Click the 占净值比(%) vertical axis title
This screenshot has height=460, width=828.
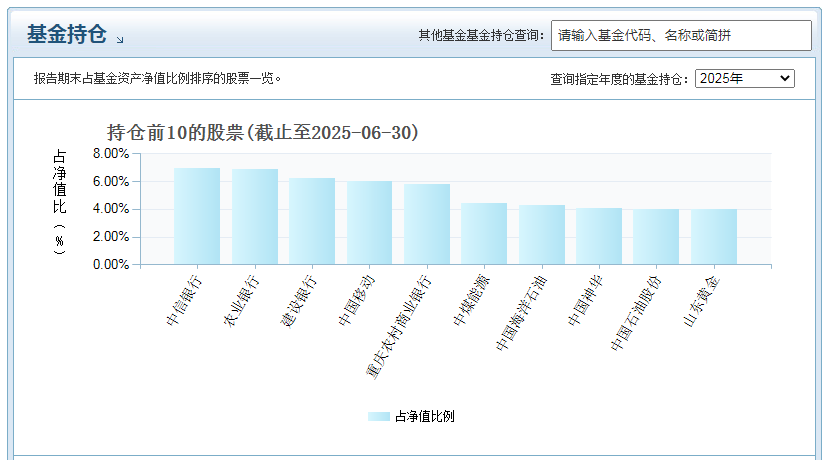pos(60,202)
